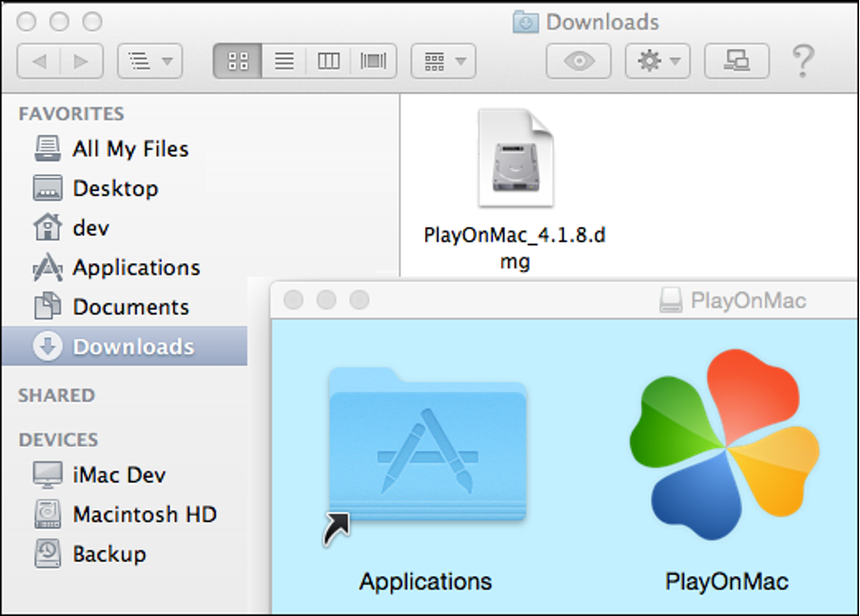Screen dimensions: 860x616
Task: Switch to Cover Flow view
Action: click(374, 62)
